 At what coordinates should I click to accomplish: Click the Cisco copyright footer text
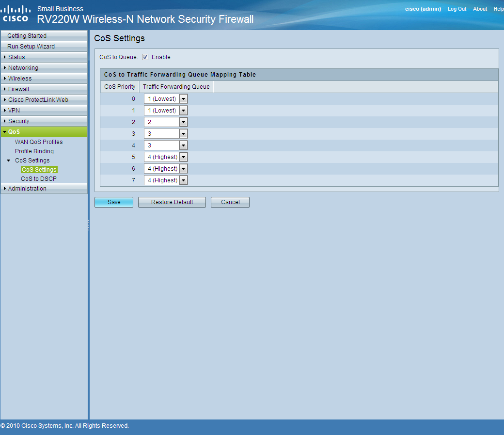[64, 426]
